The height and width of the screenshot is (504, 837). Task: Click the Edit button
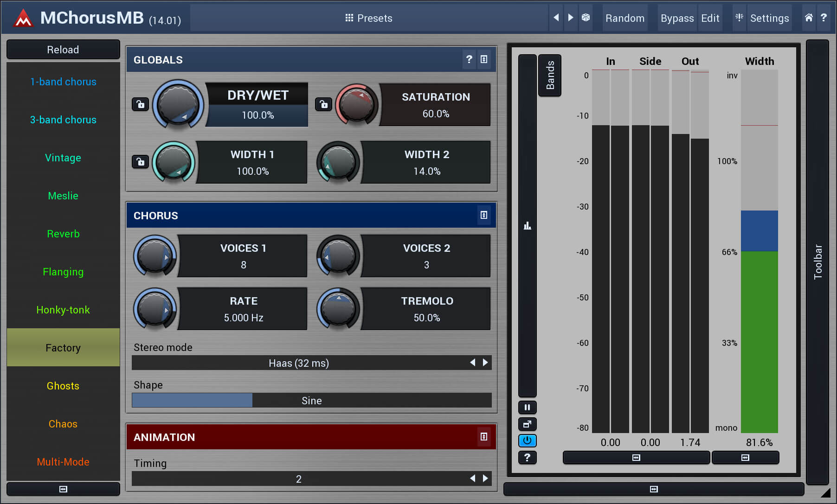710,18
